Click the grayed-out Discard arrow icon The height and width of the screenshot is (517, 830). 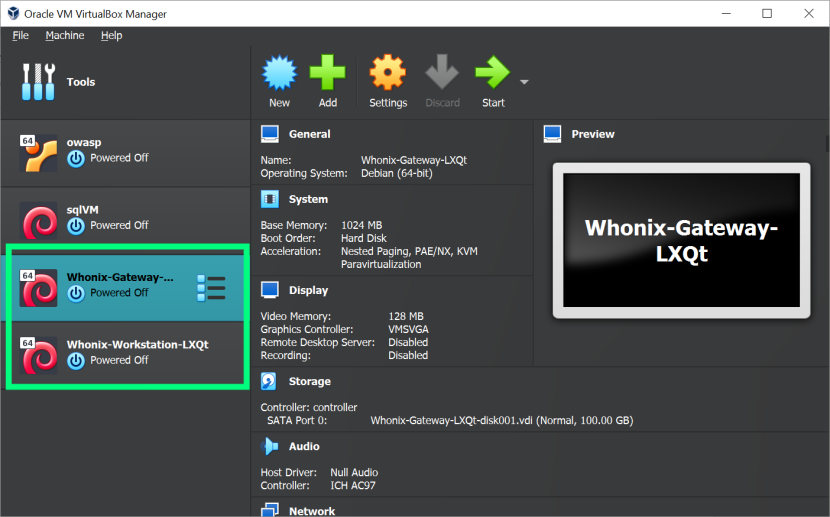point(443,72)
